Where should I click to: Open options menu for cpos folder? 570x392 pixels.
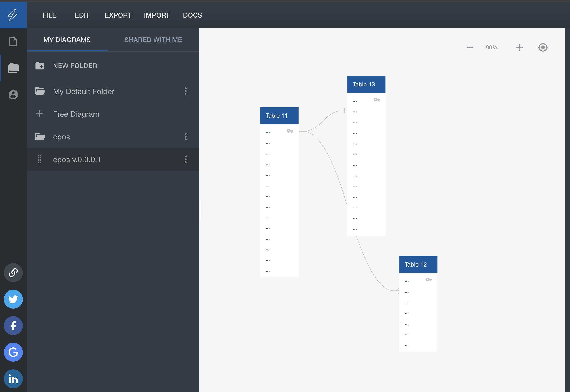point(185,137)
